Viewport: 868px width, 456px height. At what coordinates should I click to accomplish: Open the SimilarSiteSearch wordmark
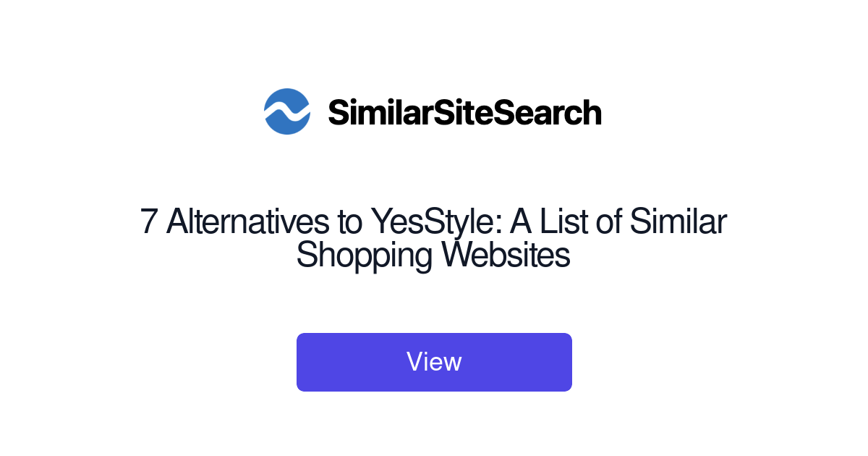(x=464, y=112)
